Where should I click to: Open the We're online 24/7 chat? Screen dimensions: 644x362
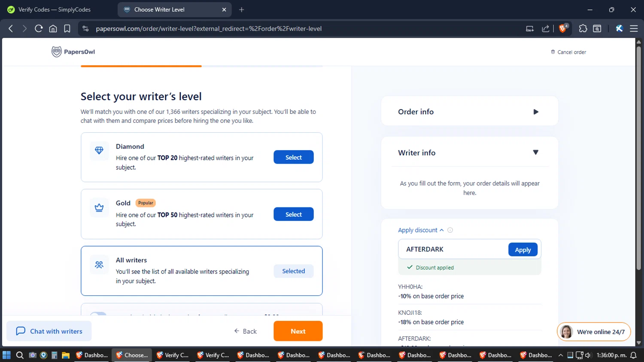coord(594,332)
